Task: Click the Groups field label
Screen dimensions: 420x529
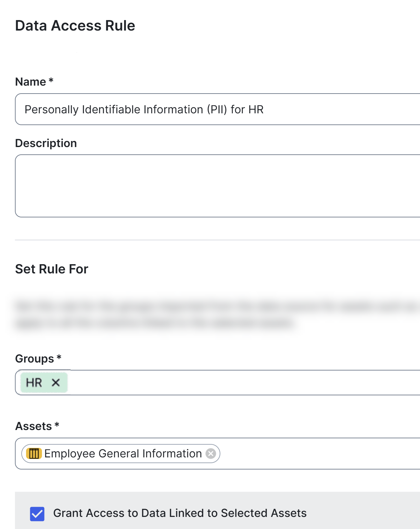Action: pos(35,359)
